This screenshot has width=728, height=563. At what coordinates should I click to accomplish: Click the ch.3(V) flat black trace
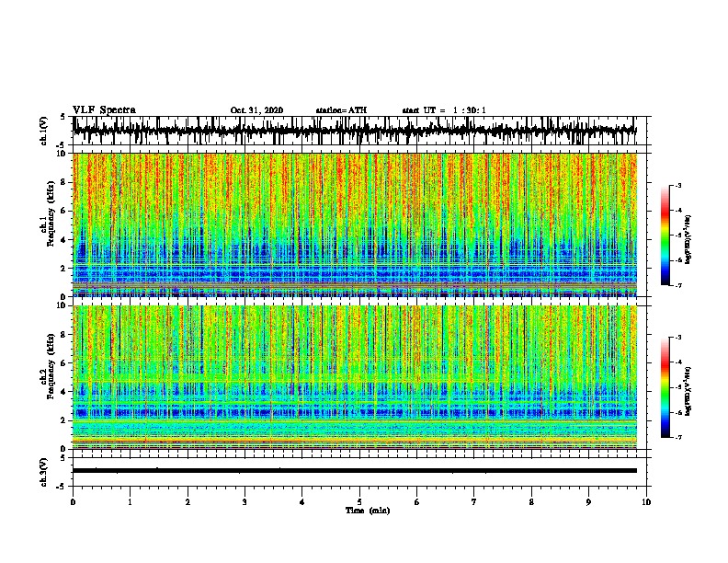pyautogui.click(x=355, y=471)
